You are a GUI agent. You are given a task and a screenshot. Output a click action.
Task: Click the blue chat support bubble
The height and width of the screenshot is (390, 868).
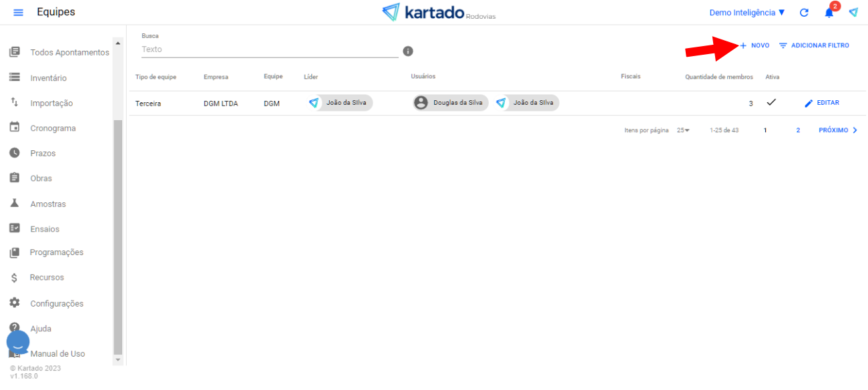tap(18, 342)
